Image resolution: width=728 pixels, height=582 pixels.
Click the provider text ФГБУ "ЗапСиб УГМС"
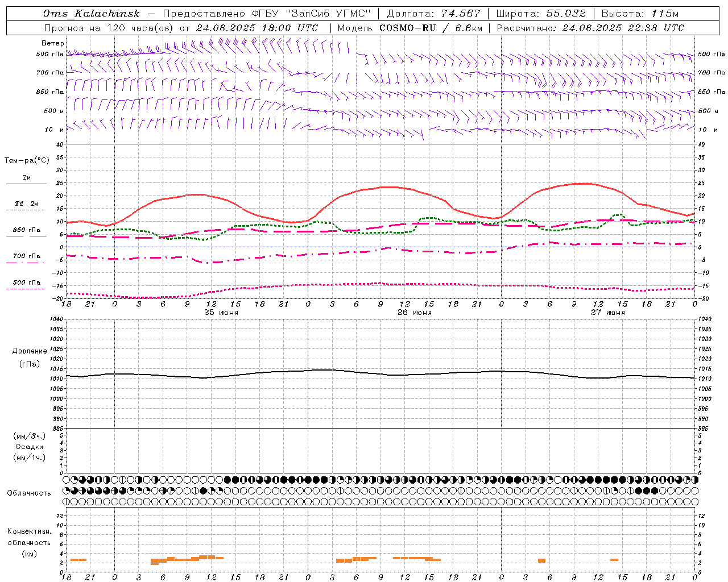pos(311,14)
